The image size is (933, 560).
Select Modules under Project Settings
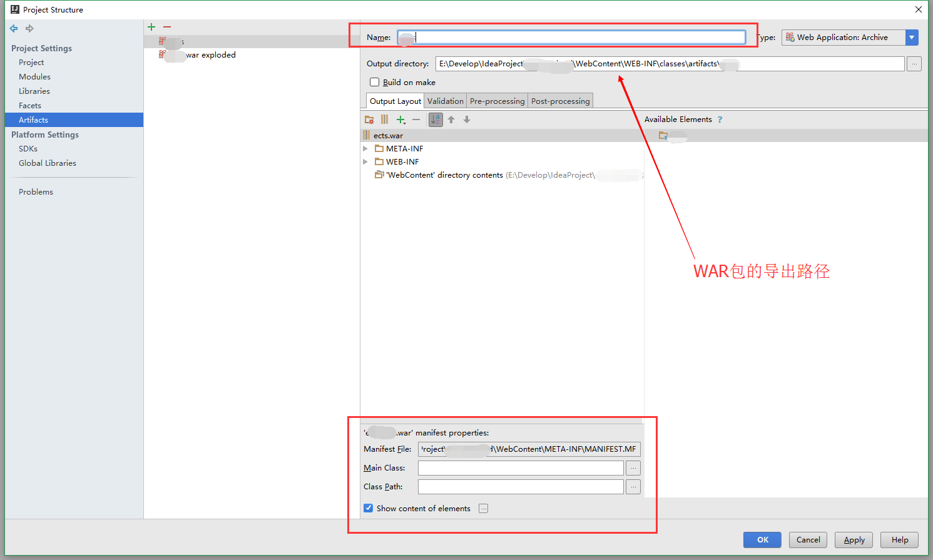tap(34, 76)
